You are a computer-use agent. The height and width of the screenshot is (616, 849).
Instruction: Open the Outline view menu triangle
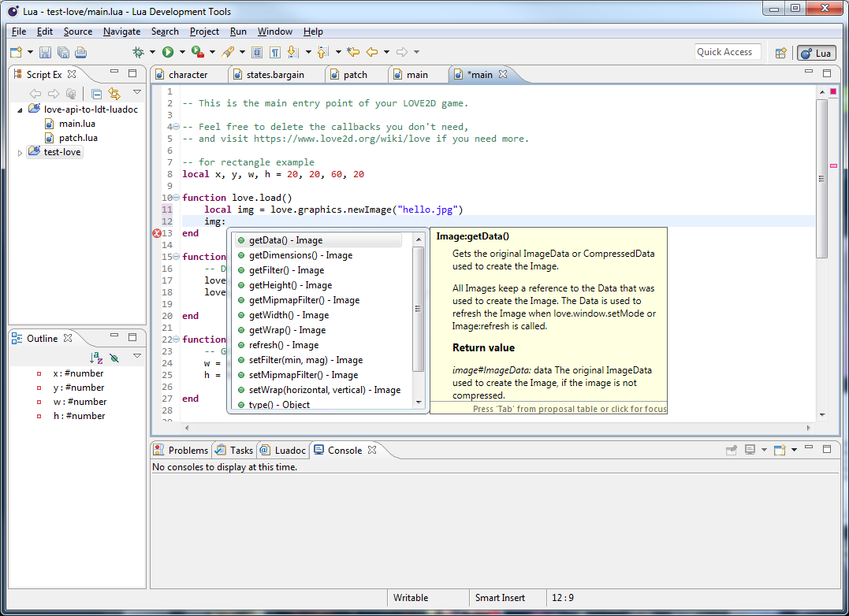[137, 357]
